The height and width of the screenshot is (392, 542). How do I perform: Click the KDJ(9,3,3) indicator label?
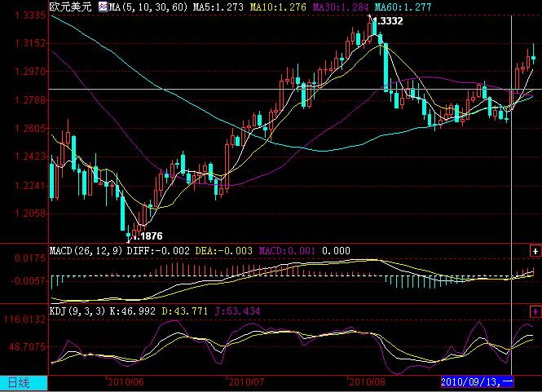(77, 311)
